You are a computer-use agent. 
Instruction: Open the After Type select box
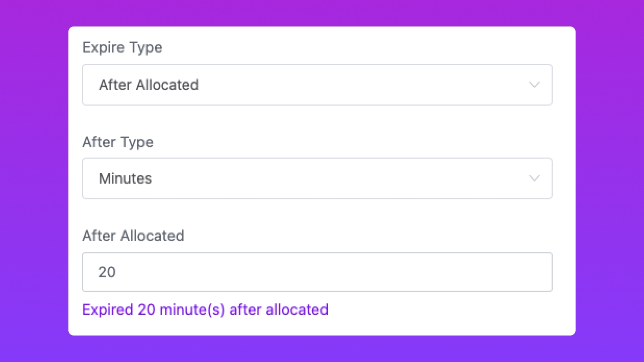[317, 178]
